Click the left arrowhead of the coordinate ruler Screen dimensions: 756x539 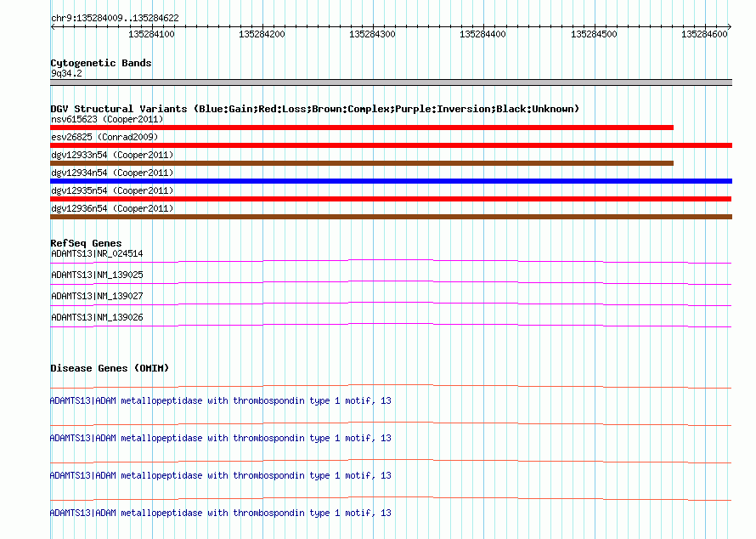(53, 27)
